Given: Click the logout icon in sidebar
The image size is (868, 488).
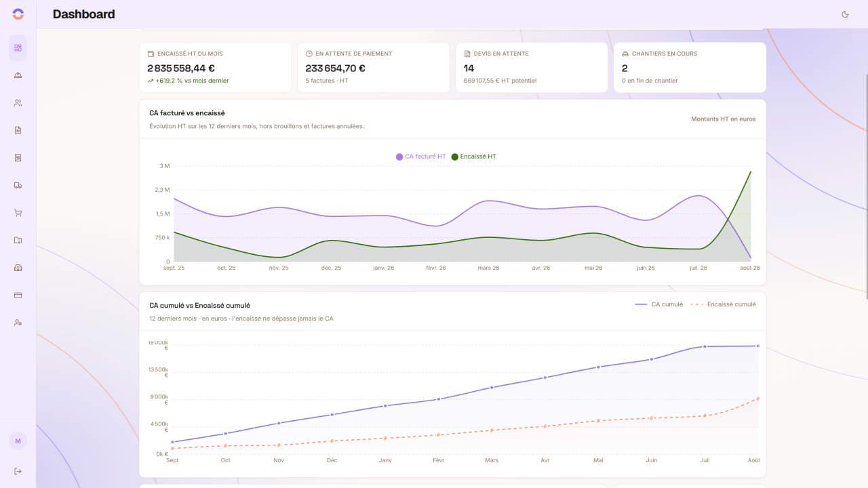Looking at the screenshot, I should pos(18,471).
